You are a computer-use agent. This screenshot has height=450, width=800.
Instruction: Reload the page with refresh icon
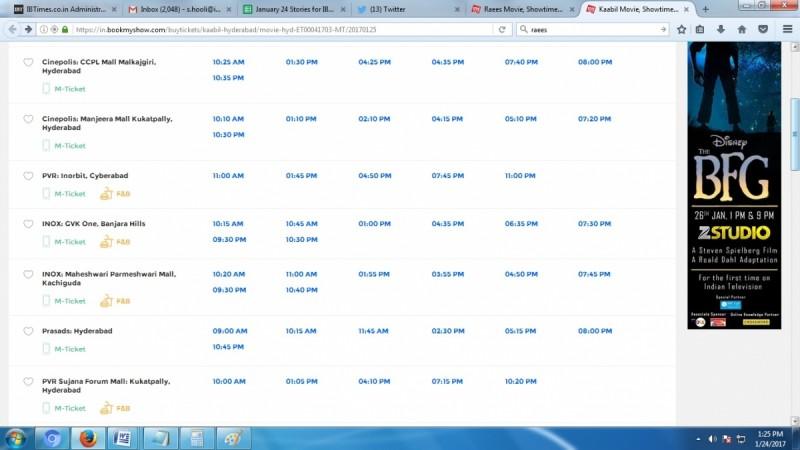pos(502,30)
